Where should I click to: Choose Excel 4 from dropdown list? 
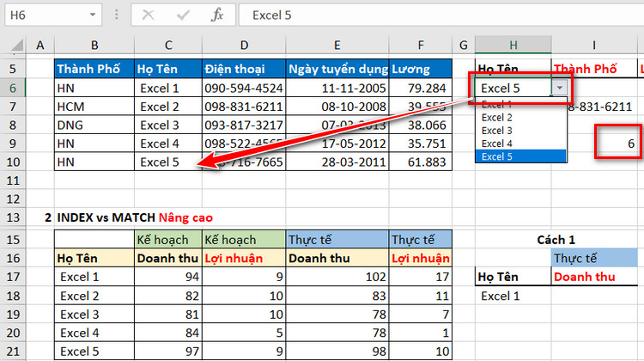click(520, 144)
